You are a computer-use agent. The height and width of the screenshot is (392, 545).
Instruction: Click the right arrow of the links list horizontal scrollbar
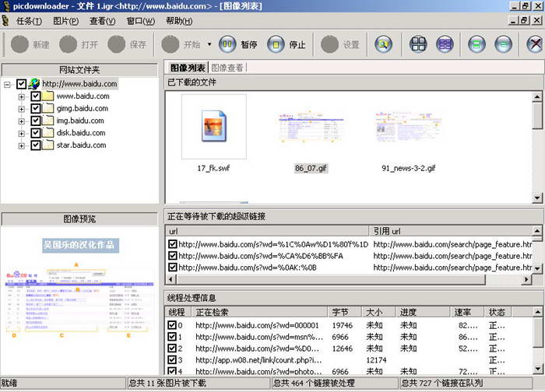pos(526,279)
